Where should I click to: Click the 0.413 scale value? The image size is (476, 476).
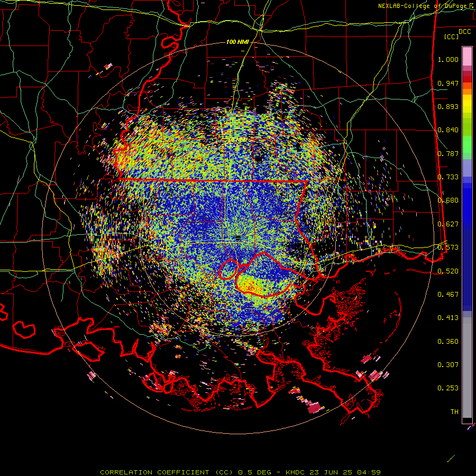tap(448, 318)
